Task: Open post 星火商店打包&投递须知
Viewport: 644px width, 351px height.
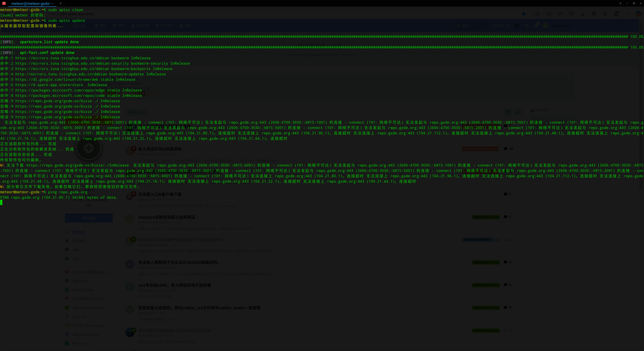Action: 160,149
